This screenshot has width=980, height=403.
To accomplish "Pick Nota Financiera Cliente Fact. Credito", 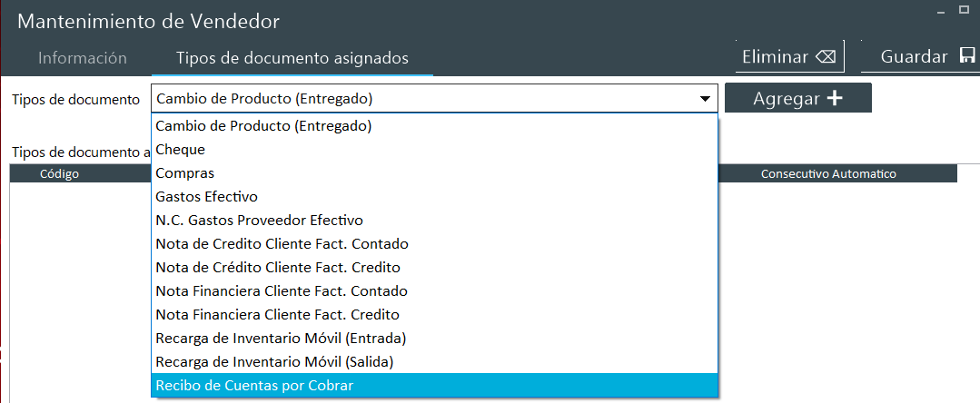I will 278,315.
